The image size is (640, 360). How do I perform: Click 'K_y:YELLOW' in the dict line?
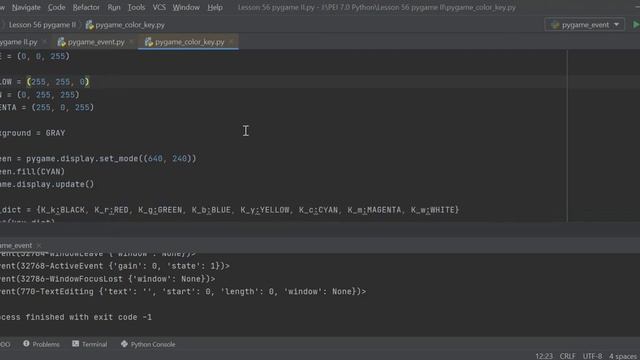click(264, 210)
